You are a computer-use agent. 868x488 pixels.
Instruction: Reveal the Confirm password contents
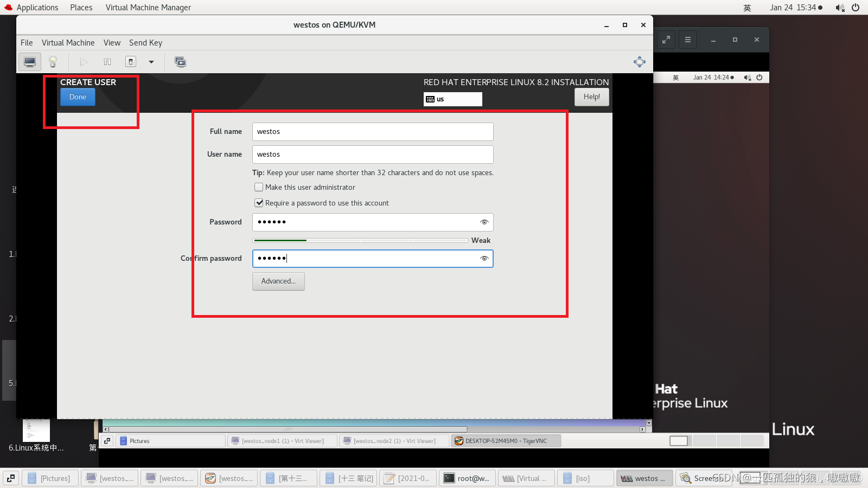484,259
